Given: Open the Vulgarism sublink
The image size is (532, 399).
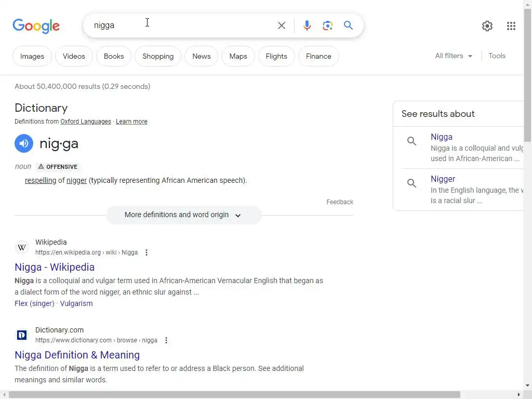Looking at the screenshot, I should (x=76, y=303).
